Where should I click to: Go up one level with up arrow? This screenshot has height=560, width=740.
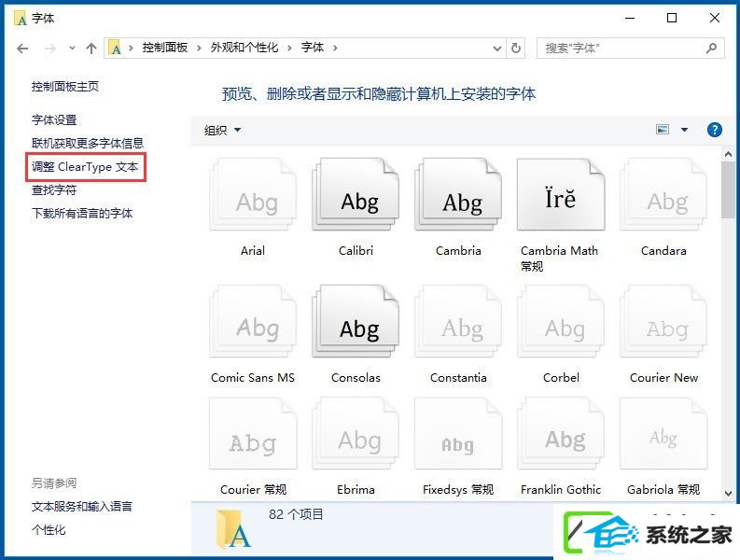(91, 49)
